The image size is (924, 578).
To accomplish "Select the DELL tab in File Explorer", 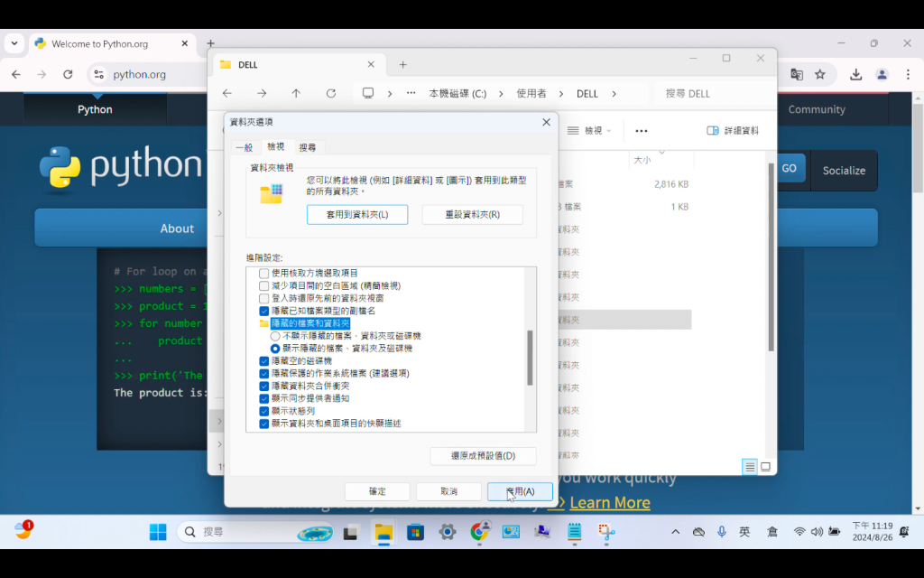I will 298,65.
